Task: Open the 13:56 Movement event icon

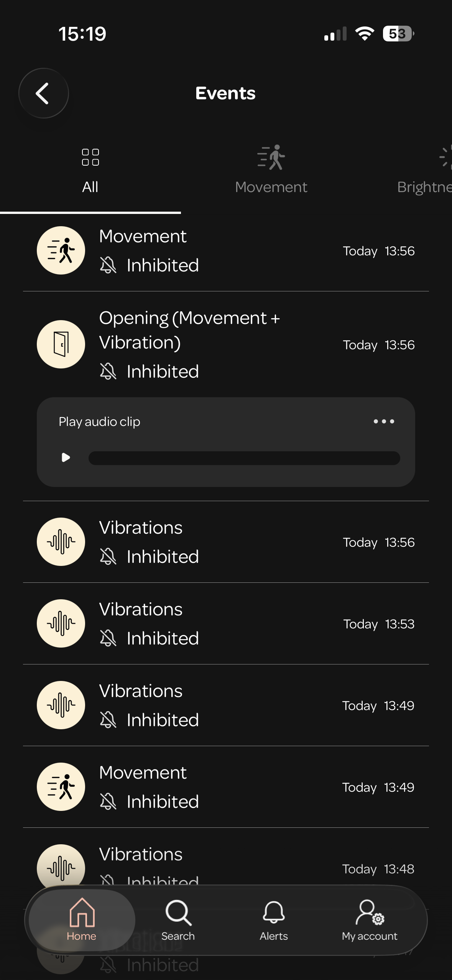Action: coord(61,250)
